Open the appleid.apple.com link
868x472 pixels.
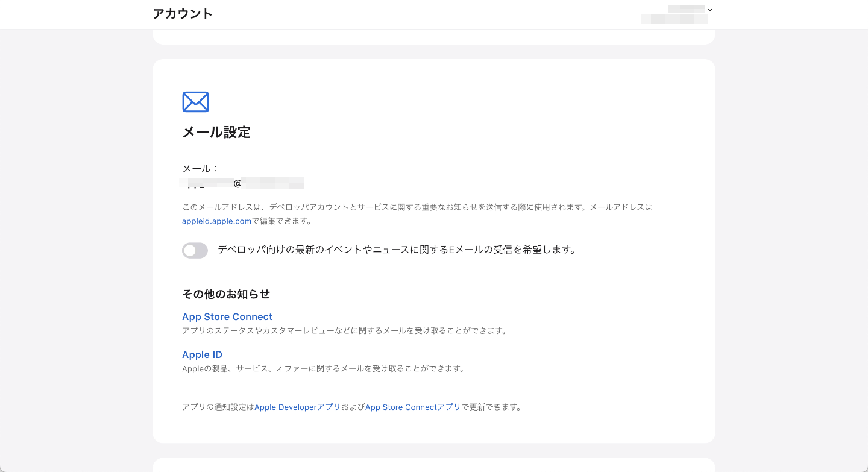pyautogui.click(x=216, y=221)
